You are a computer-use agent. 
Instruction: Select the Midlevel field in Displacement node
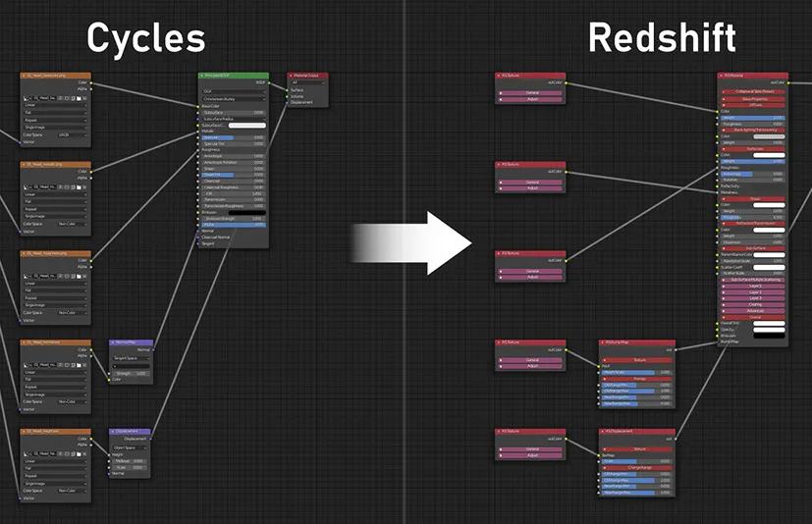point(131,460)
